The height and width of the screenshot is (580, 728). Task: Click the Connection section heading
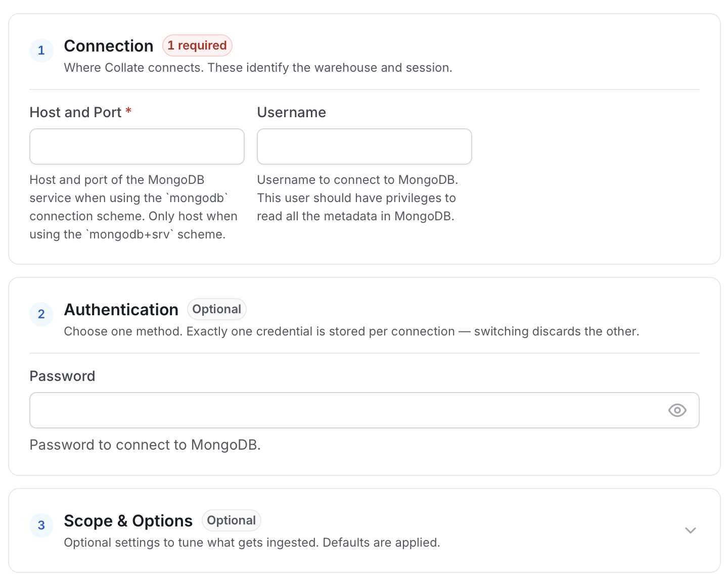(109, 46)
